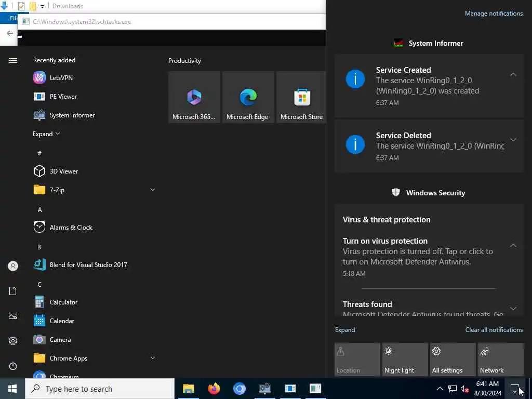532x399 pixels.
Task: Open the File tab in Downloads window
Action: [13, 18]
